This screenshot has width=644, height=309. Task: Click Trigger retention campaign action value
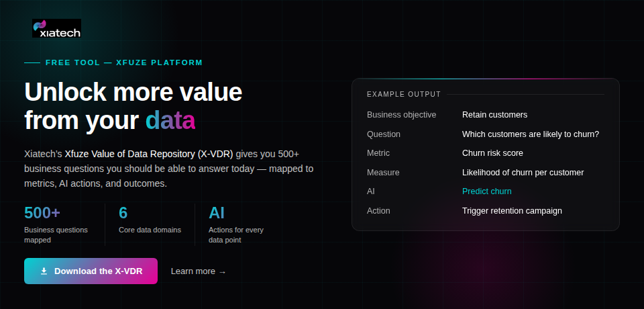click(x=512, y=211)
